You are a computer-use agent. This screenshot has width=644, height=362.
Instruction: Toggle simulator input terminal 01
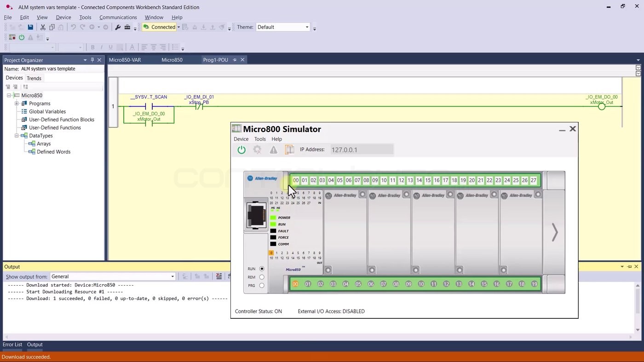pyautogui.click(x=305, y=180)
